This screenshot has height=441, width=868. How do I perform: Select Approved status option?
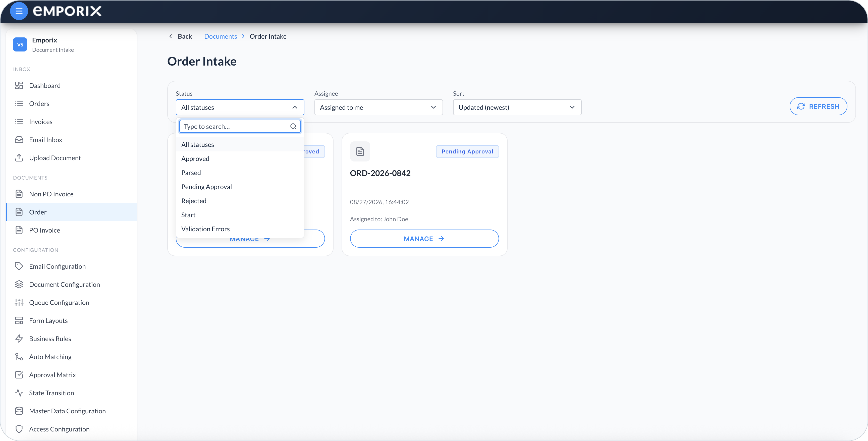[x=240, y=159]
